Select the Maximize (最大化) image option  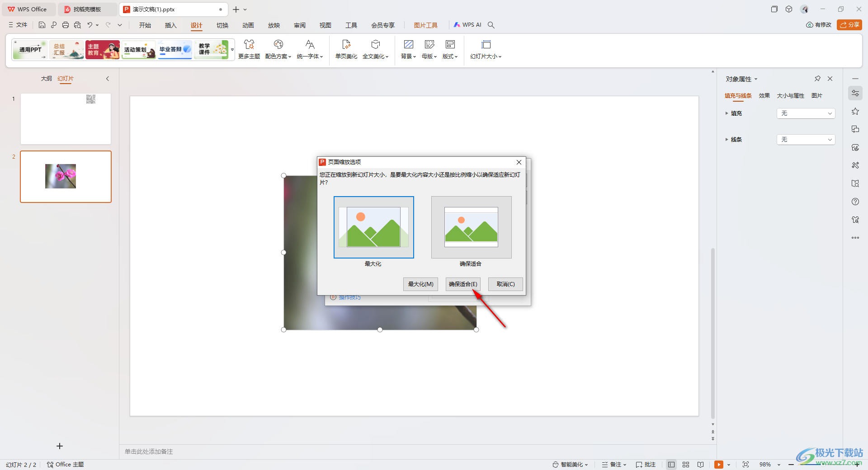click(374, 227)
